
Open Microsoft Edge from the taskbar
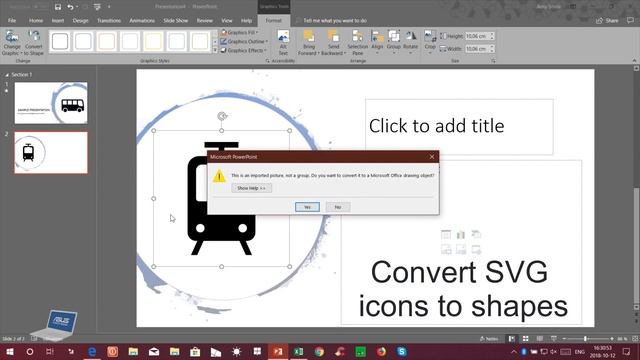(92, 351)
